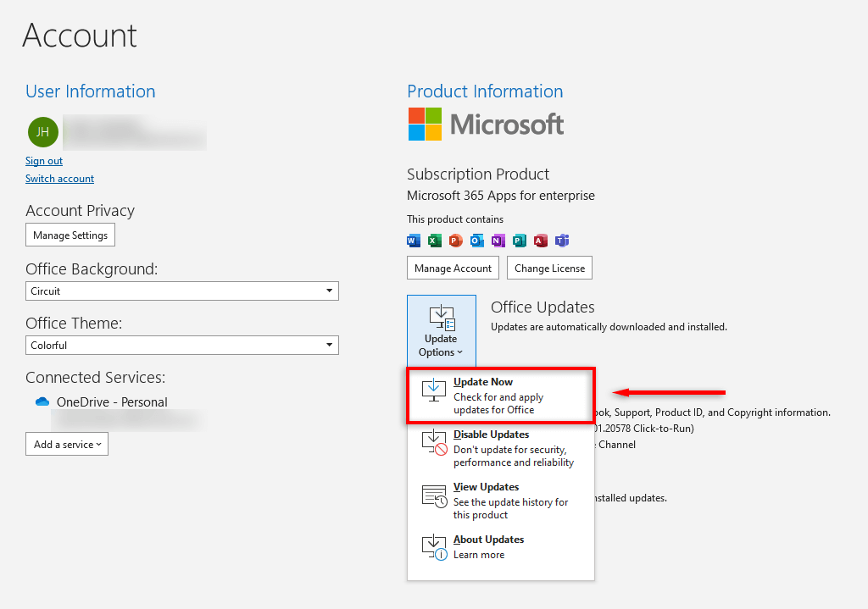Open Manage Settings for Account Privacy
This screenshot has width=868, height=609.
[x=70, y=235]
